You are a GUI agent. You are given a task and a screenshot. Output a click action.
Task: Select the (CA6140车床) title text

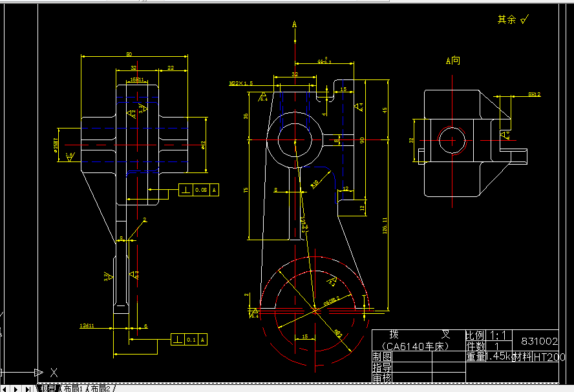(x=416, y=346)
